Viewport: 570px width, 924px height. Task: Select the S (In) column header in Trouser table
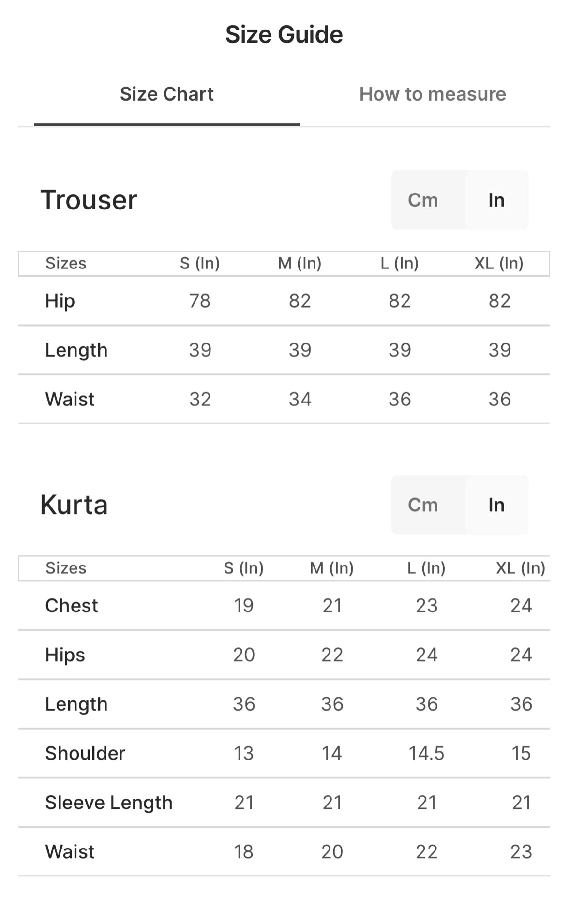click(200, 263)
